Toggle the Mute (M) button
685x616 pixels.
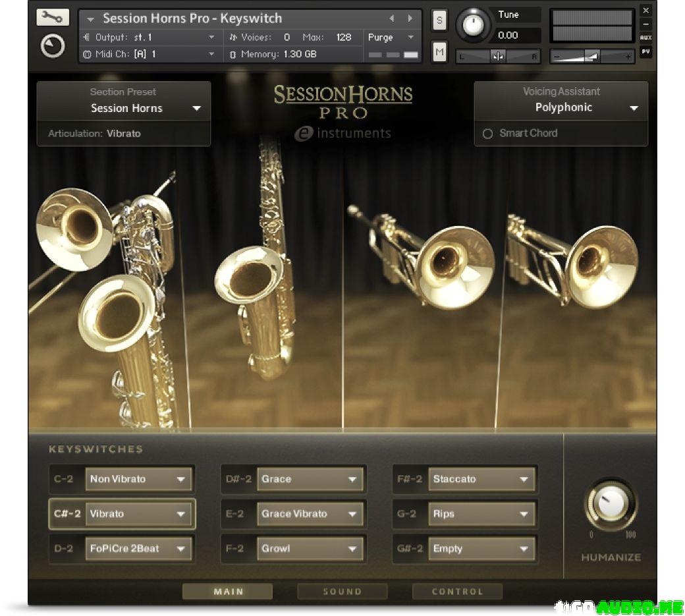click(x=439, y=52)
